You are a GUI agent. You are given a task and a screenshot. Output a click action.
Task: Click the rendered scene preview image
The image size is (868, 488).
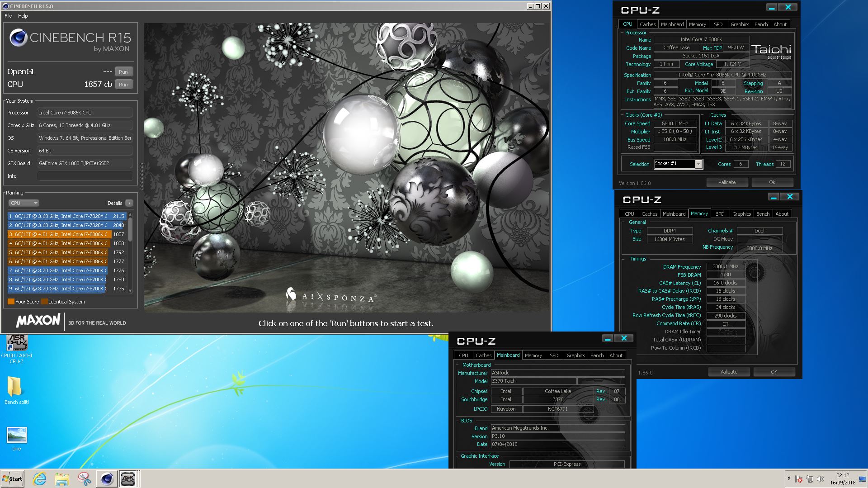[347, 167]
